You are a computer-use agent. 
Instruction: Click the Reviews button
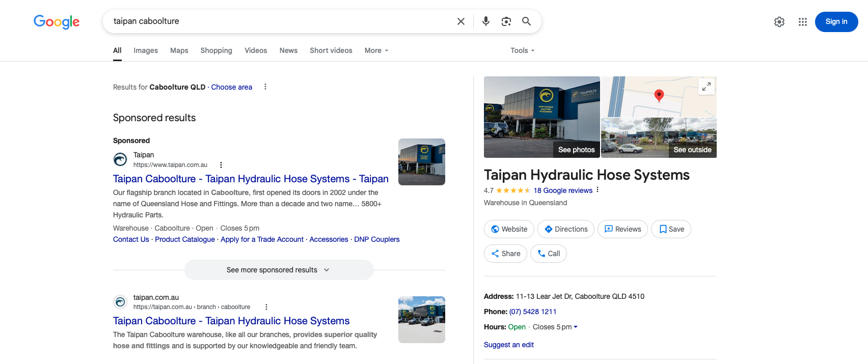pyautogui.click(x=622, y=229)
